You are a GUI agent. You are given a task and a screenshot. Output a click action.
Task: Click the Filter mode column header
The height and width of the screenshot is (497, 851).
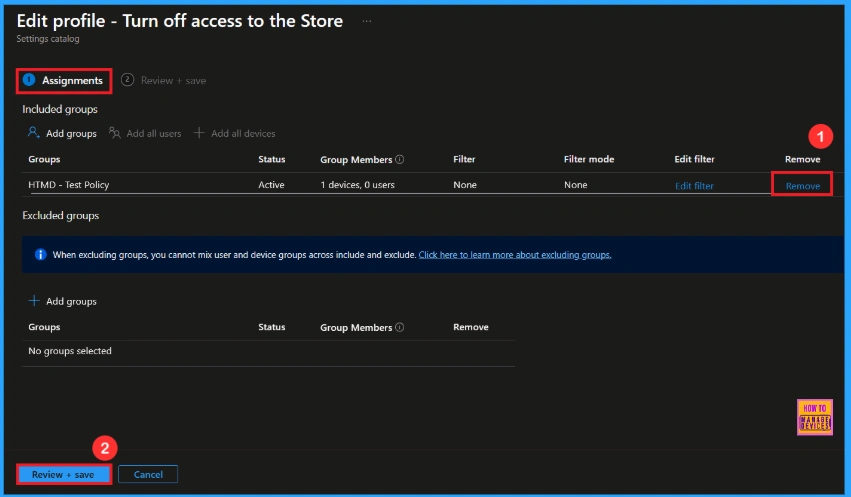tap(589, 159)
